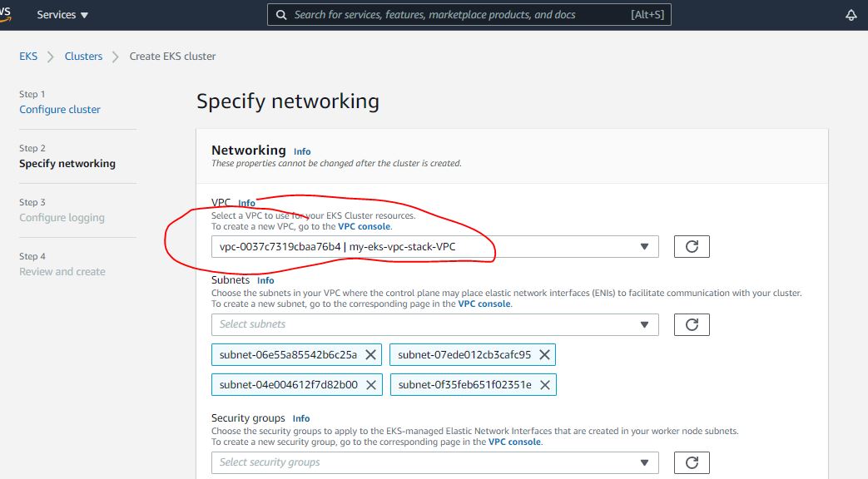Remove subnet-04e004612f7d82b00 tag
This screenshot has width=868, height=479.
coord(371,385)
